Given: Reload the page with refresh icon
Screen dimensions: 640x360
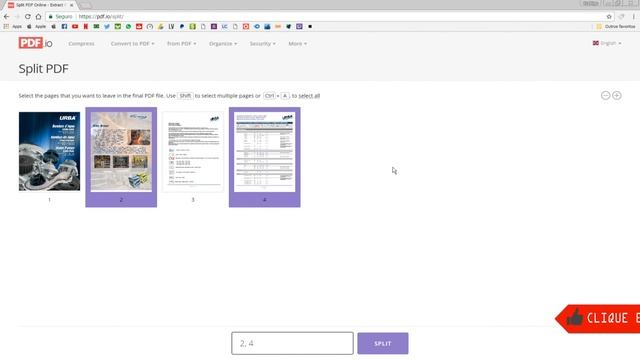Looking at the screenshot, I should click(x=28, y=17).
